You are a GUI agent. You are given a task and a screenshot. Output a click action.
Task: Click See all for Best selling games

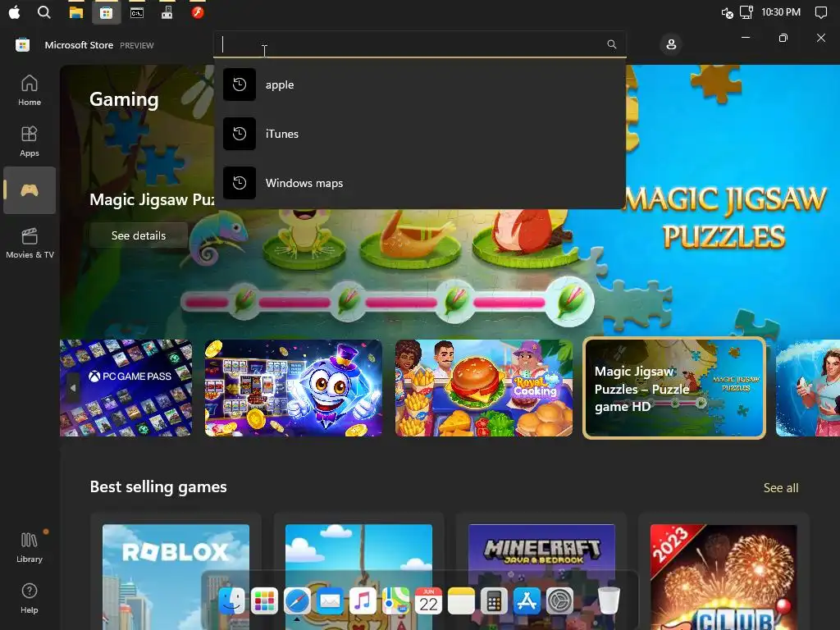coord(781,487)
